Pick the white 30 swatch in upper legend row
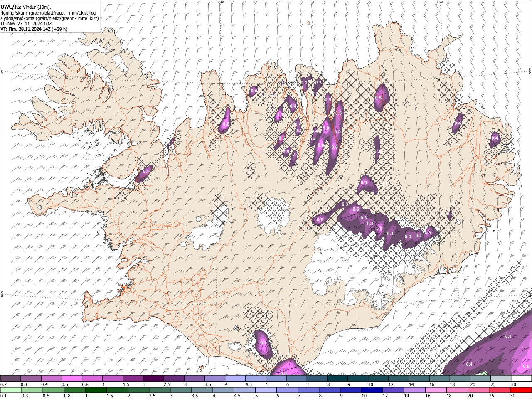 (x=521, y=378)
